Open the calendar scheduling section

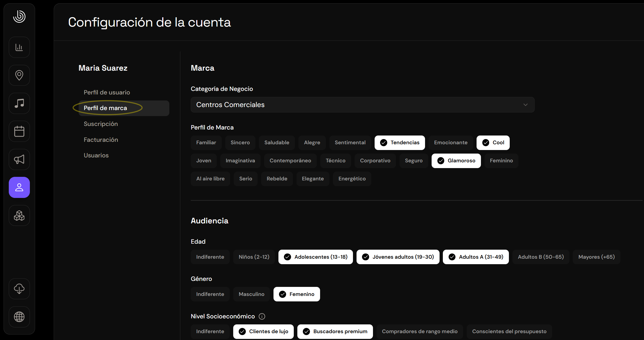pos(19,131)
